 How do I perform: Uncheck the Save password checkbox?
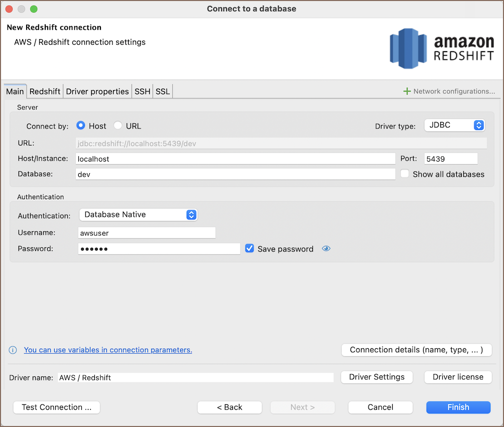pos(249,249)
